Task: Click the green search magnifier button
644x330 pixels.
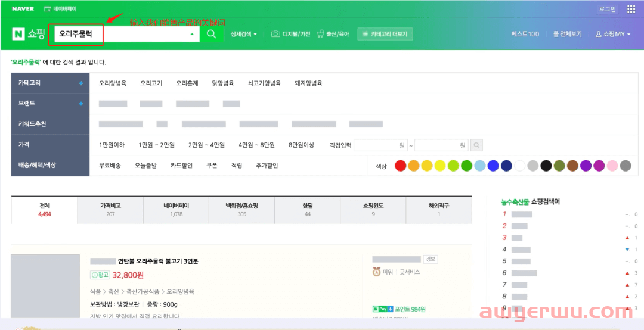Action: 212,34
